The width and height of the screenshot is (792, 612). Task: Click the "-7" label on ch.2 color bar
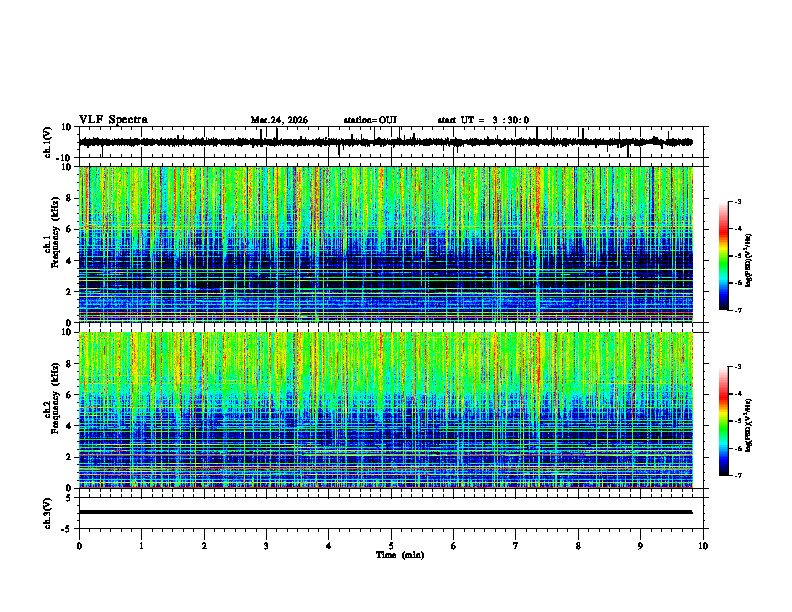(738, 475)
